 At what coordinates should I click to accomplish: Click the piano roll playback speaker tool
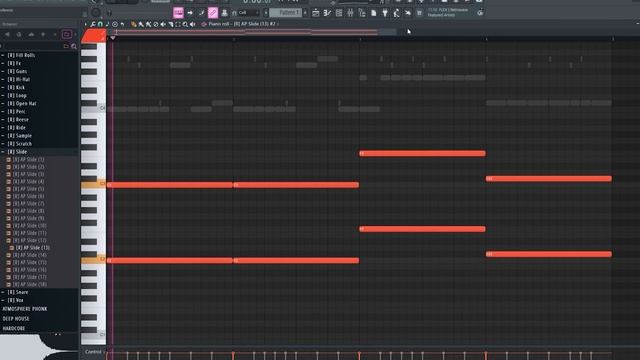tap(193, 24)
